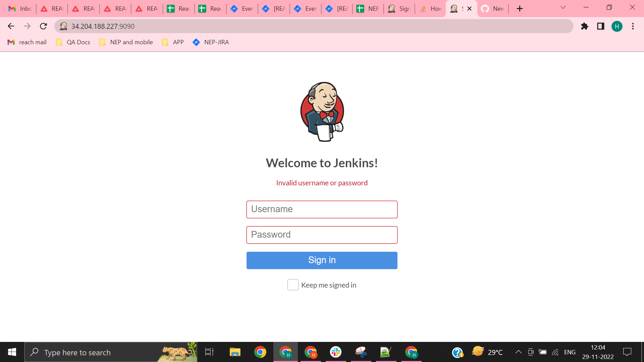Switch to the first green Reac tab
The height and width of the screenshot is (362, 644).
tap(179, 9)
